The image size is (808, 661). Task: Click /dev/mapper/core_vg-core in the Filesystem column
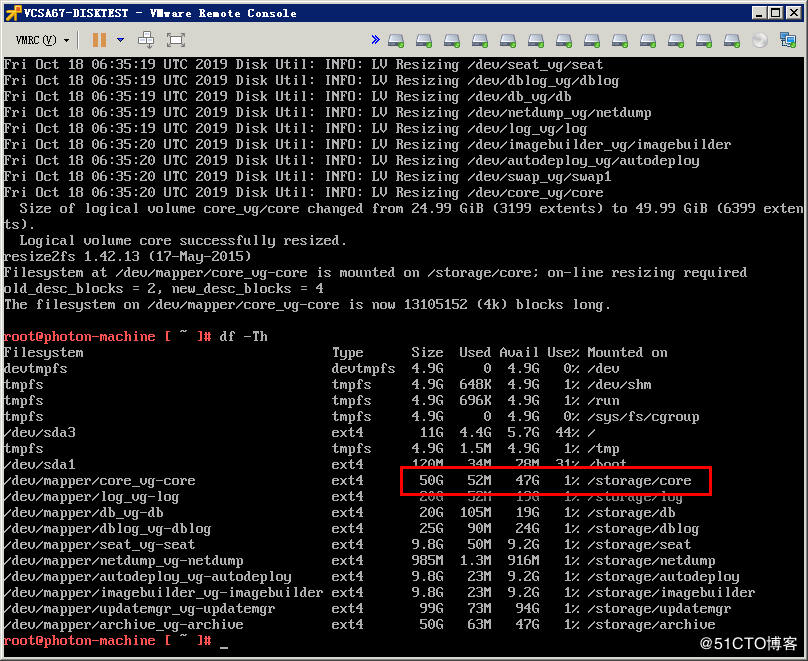coord(99,481)
